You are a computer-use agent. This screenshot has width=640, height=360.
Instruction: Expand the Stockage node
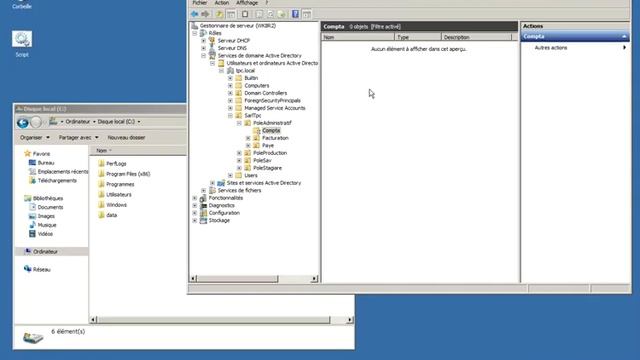pos(195,220)
